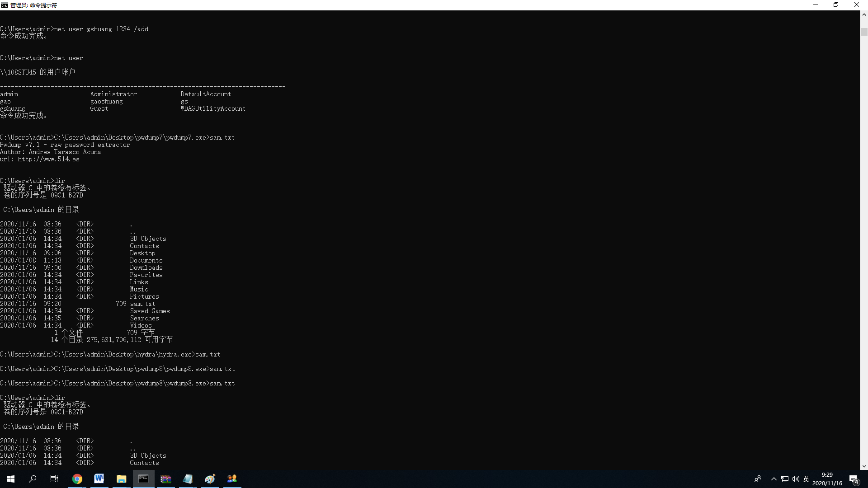Open WinRAR from the taskbar
This screenshot has width=868, height=488.
(x=166, y=479)
